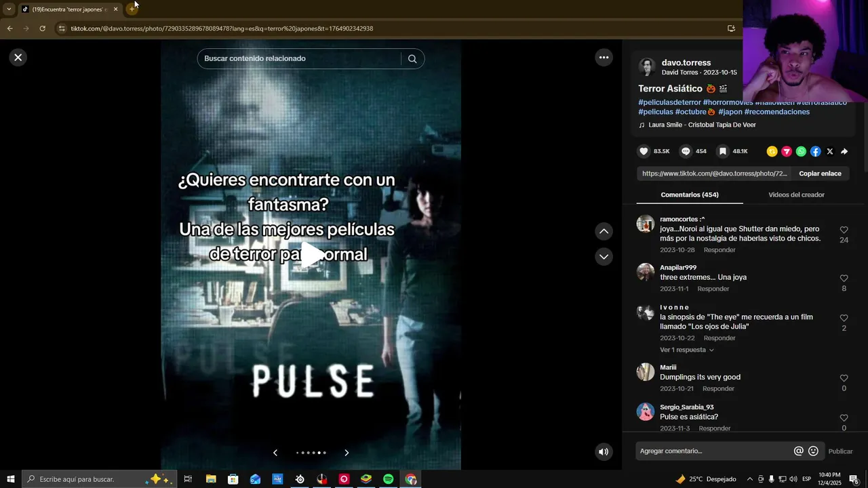This screenshot has height=488, width=868.
Task: Reply to ramoncortes comment
Action: pyautogui.click(x=719, y=250)
